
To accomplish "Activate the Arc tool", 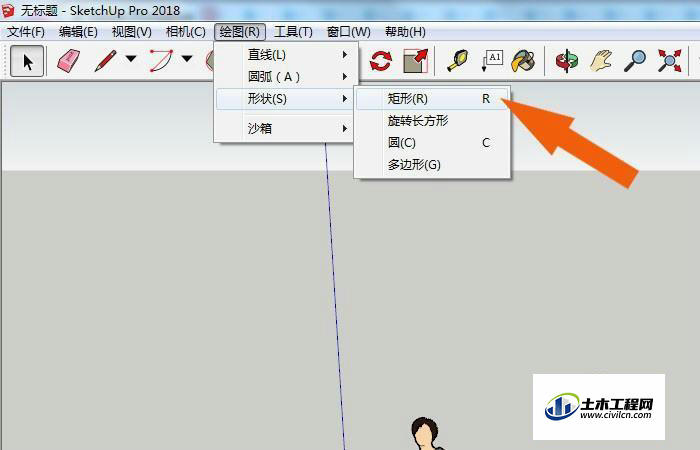I will 161,61.
